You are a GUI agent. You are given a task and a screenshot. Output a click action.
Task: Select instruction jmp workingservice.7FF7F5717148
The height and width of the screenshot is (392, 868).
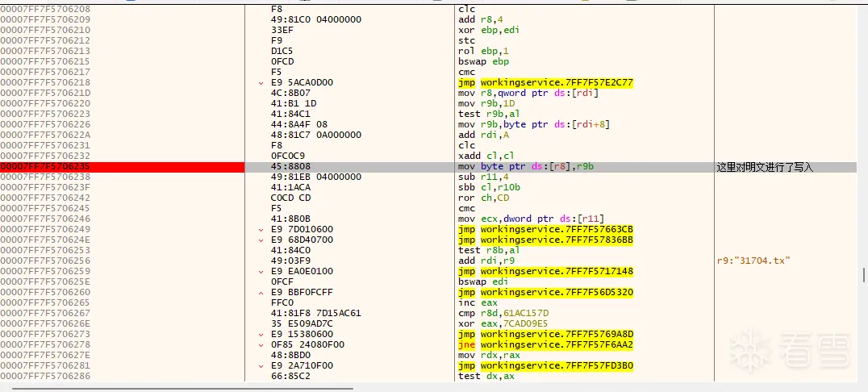click(x=546, y=271)
